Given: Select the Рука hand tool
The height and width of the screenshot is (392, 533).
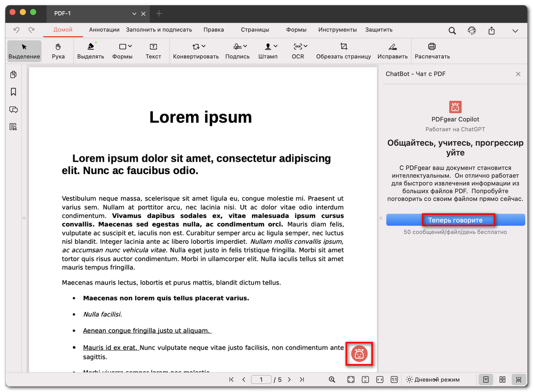Looking at the screenshot, I should [58, 51].
